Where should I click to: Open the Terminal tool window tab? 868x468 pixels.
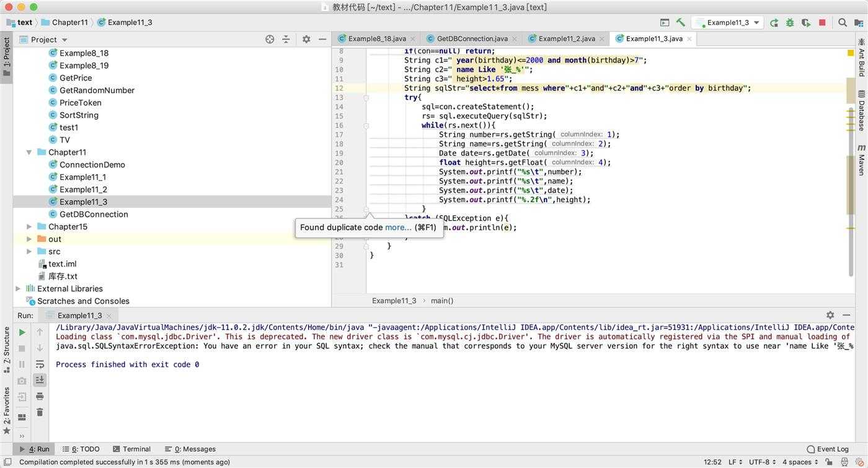131,449
